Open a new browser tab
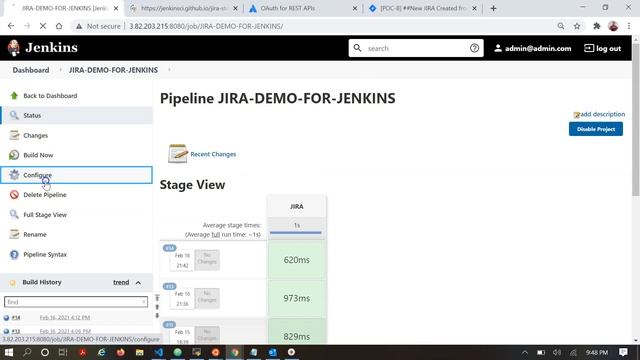 pyautogui.click(x=493, y=8)
